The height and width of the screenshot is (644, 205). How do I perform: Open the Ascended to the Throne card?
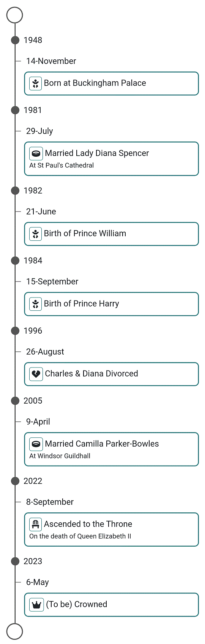click(112, 530)
